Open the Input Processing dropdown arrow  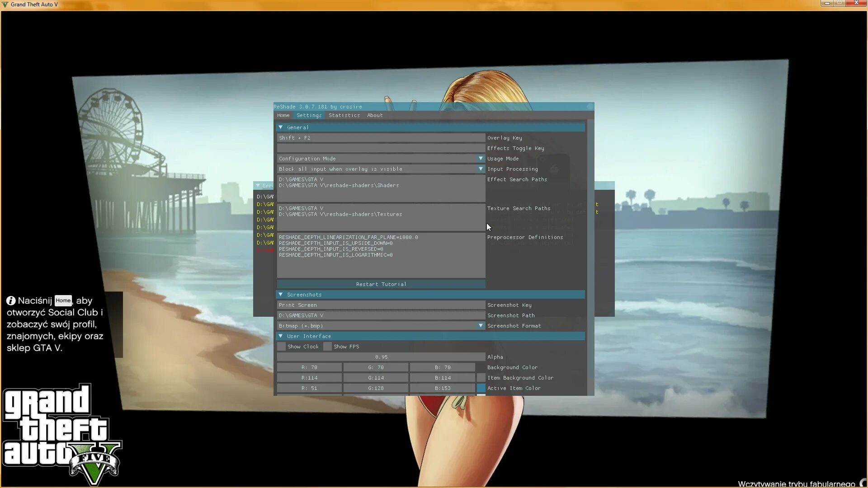point(481,169)
